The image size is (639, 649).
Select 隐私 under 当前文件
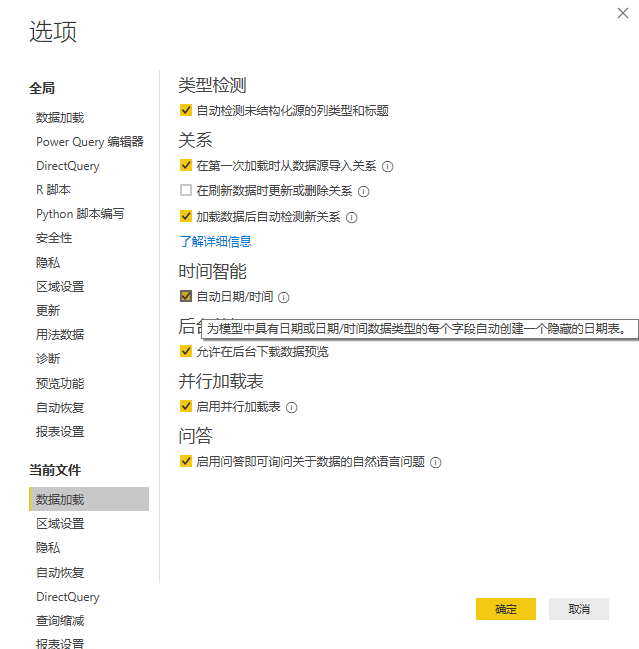coord(48,548)
